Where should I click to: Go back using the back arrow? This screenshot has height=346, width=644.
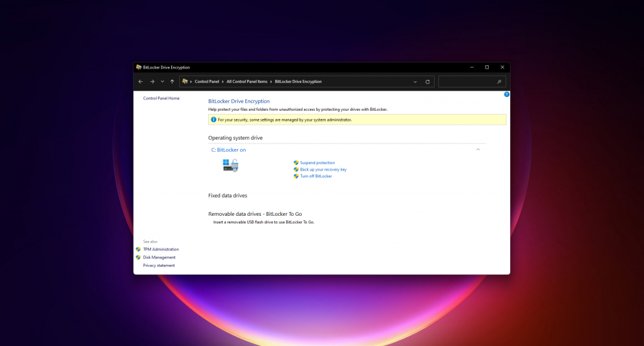[140, 82]
